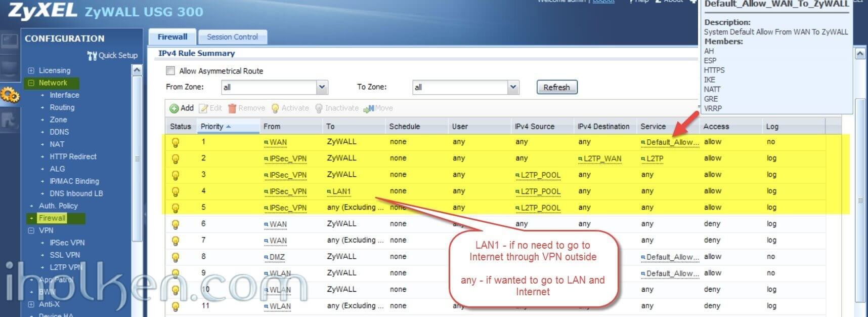
Task: Open SSL VPN menu item
Action: [65, 255]
